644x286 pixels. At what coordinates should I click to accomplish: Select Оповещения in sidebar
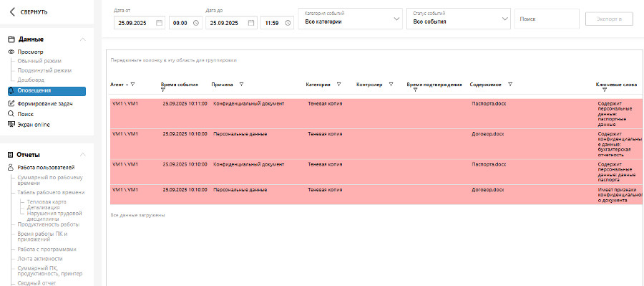[47, 91]
